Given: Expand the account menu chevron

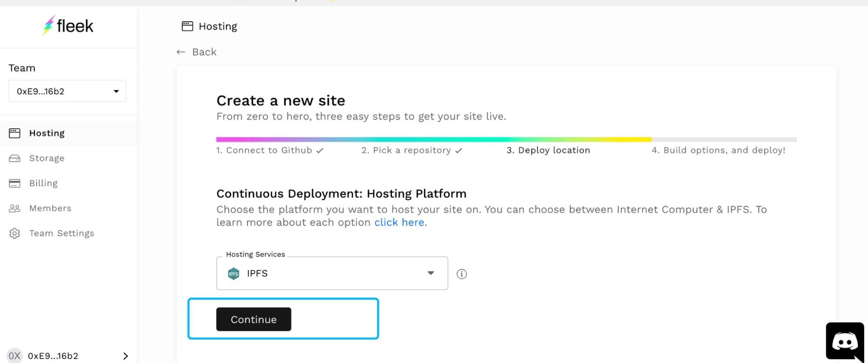Looking at the screenshot, I should click(x=125, y=356).
